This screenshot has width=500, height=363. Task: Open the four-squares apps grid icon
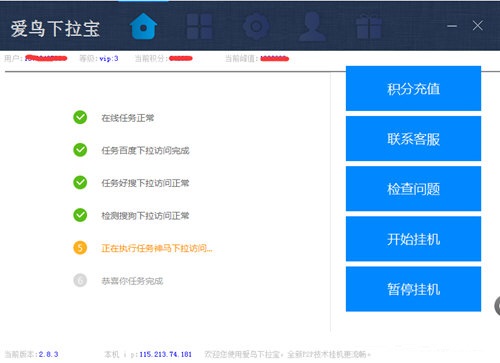tap(200, 26)
